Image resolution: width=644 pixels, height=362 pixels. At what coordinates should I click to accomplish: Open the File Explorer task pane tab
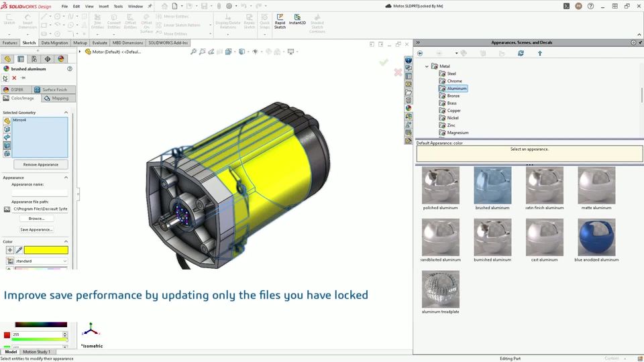(x=409, y=93)
